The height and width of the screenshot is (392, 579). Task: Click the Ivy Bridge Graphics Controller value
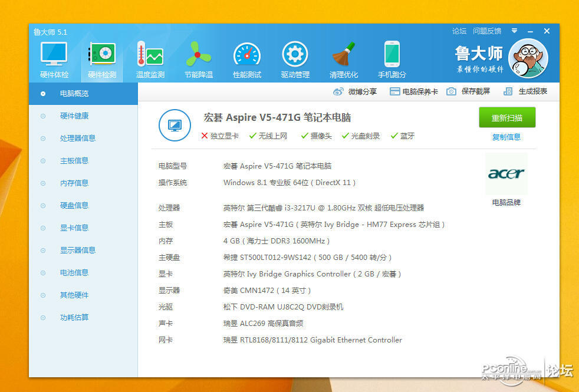click(312, 274)
